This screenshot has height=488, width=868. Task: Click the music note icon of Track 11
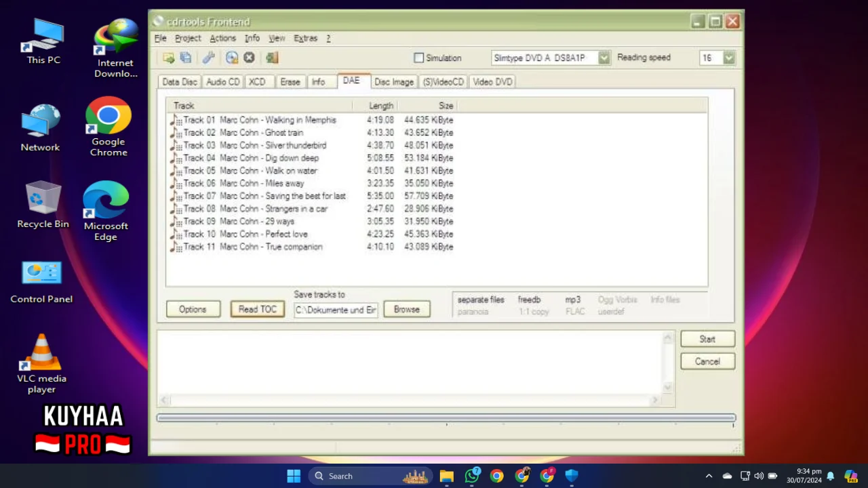pyautogui.click(x=176, y=247)
